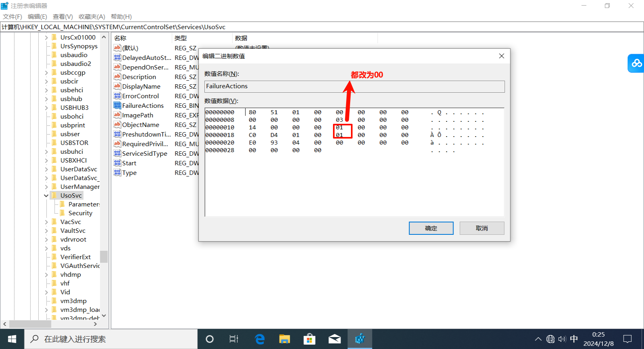
Task: Click the registry path address bar
Action: pos(322,27)
